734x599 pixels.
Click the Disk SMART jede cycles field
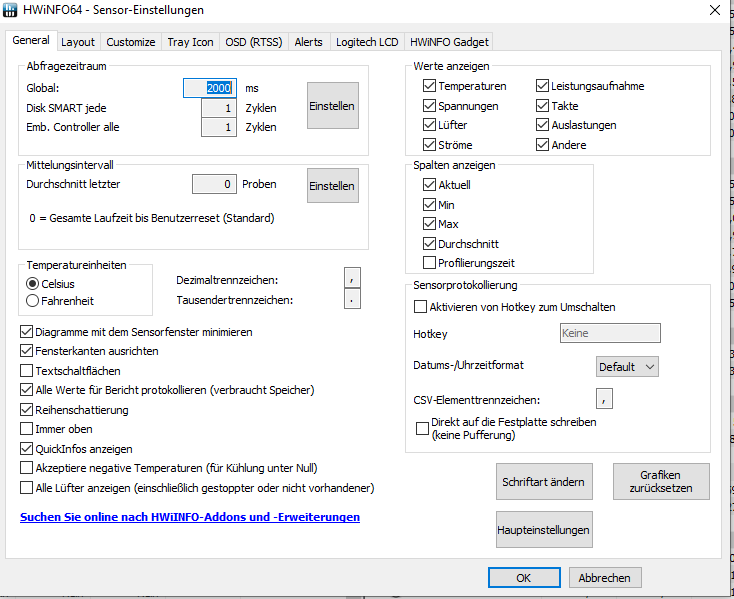tap(219, 108)
